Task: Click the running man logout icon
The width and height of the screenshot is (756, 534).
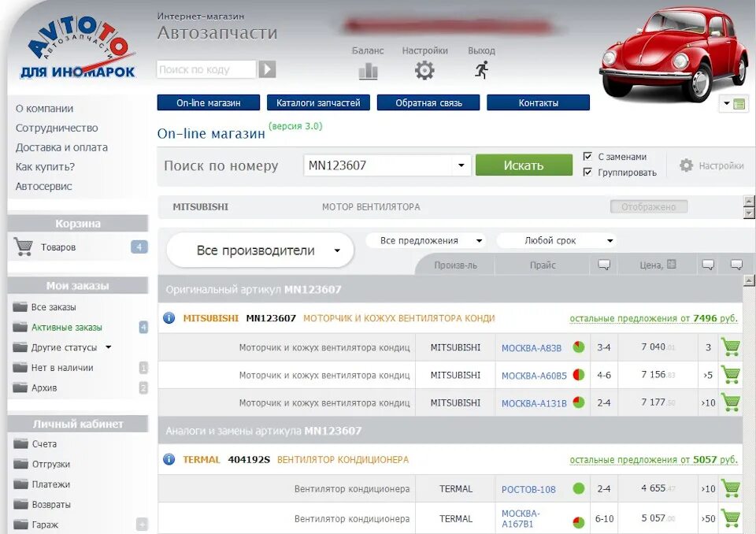Action: tap(482, 70)
